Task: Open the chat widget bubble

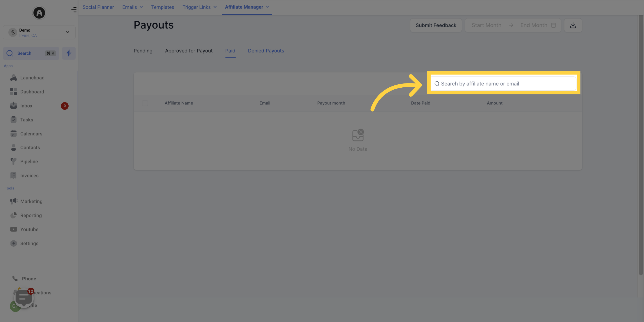Action: (24, 298)
